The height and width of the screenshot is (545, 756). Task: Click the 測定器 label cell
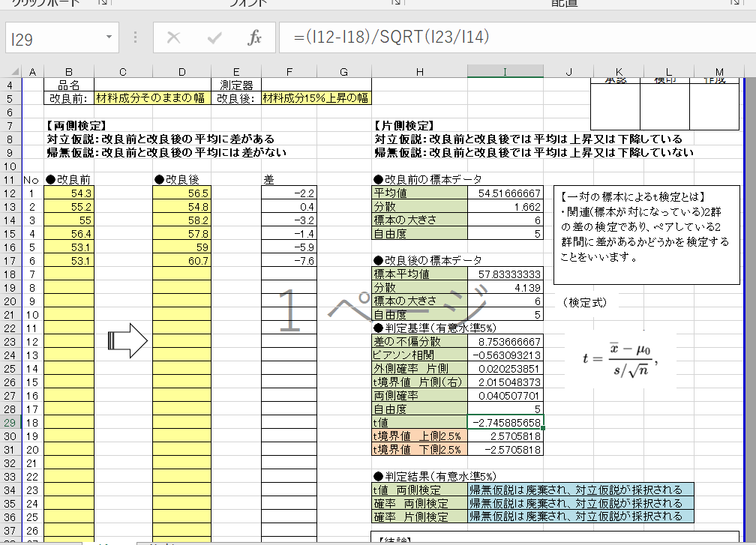click(236, 85)
